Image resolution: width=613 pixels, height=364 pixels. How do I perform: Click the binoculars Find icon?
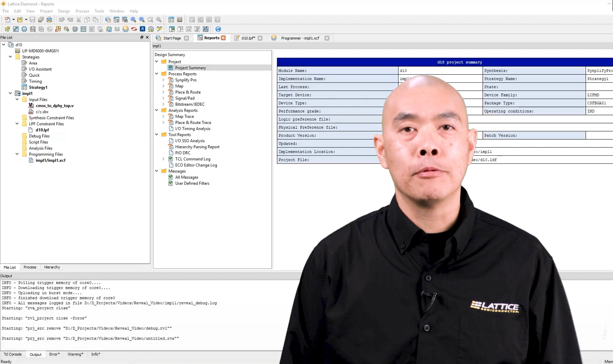pos(125,20)
